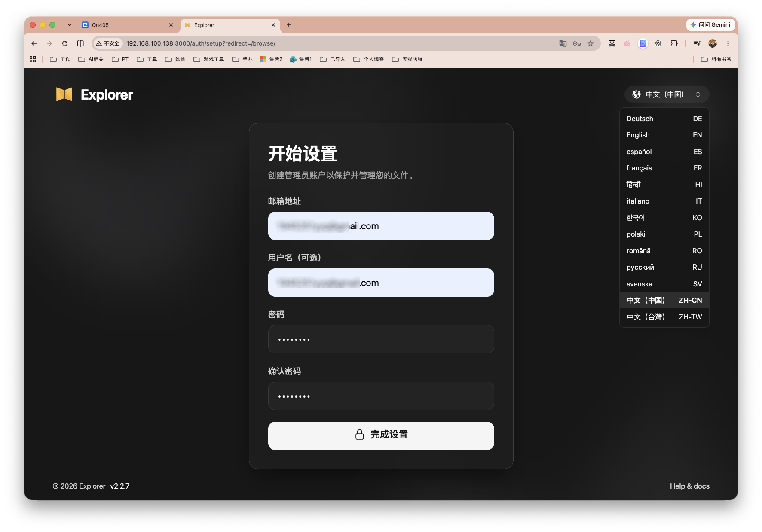Select русский language option

pos(664,267)
